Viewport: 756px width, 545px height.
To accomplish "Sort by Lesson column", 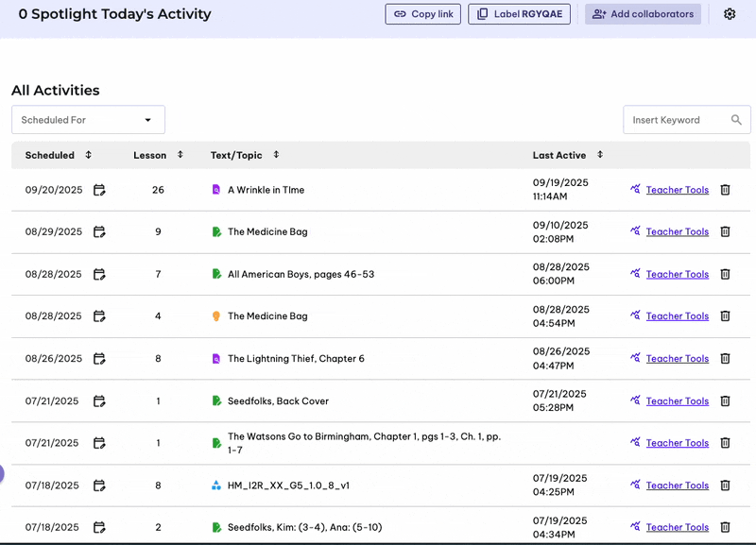I will (180, 155).
